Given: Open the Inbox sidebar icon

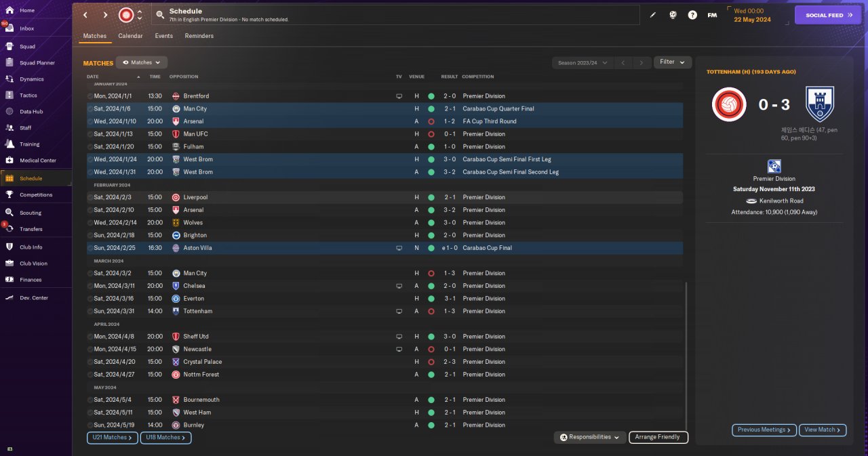Looking at the screenshot, I should pyautogui.click(x=9, y=28).
